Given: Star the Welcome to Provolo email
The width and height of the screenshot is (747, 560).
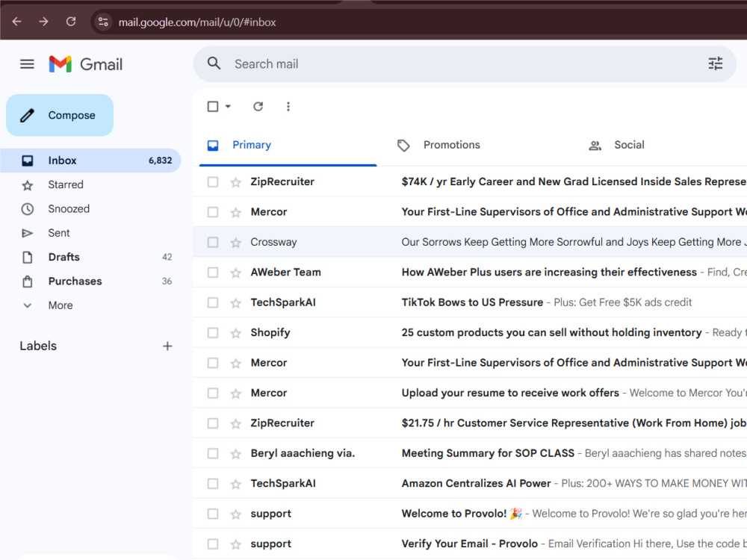Looking at the screenshot, I should pyautogui.click(x=235, y=514).
